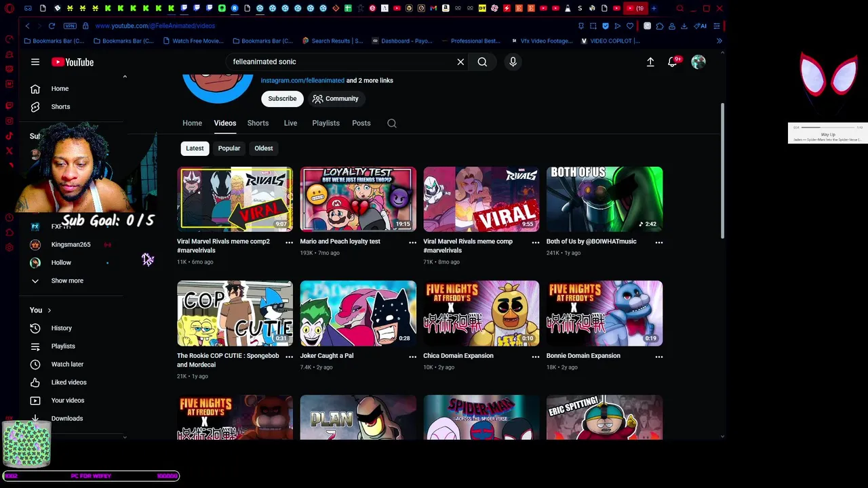Open browser downloads icon
The width and height of the screenshot is (868, 488).
point(684,26)
